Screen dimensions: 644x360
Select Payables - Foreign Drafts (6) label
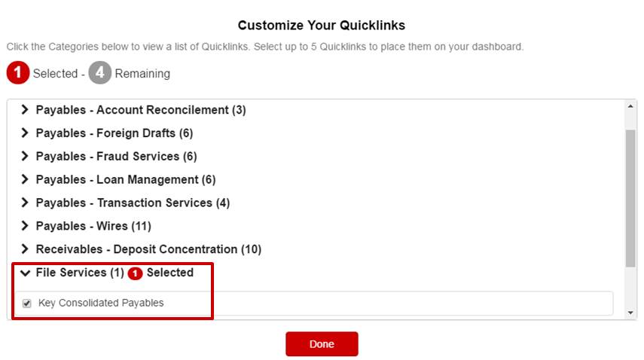(x=114, y=133)
